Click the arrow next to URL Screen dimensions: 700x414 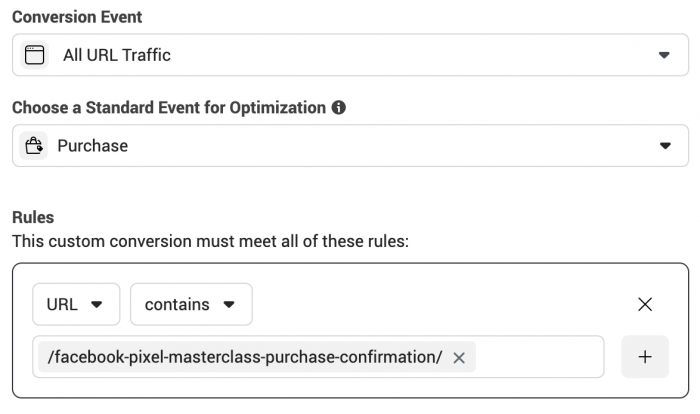coord(96,305)
